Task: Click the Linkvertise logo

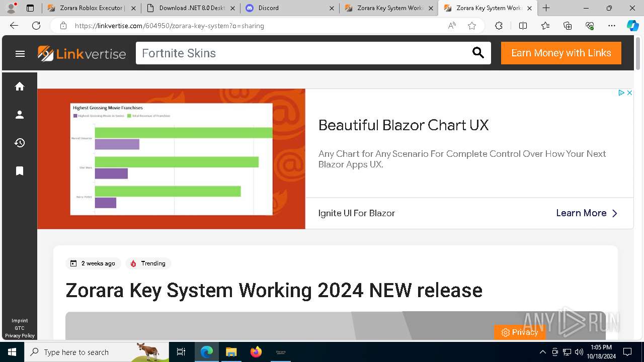Action: click(82, 53)
